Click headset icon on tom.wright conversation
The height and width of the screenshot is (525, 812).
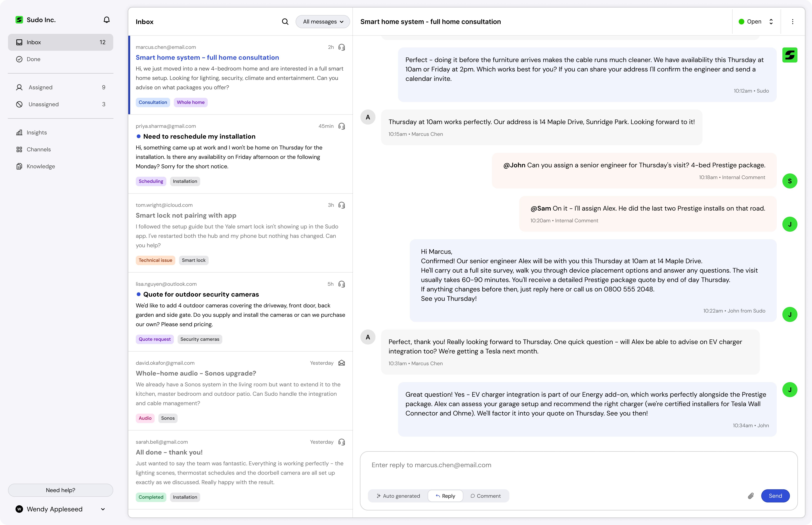(x=342, y=205)
